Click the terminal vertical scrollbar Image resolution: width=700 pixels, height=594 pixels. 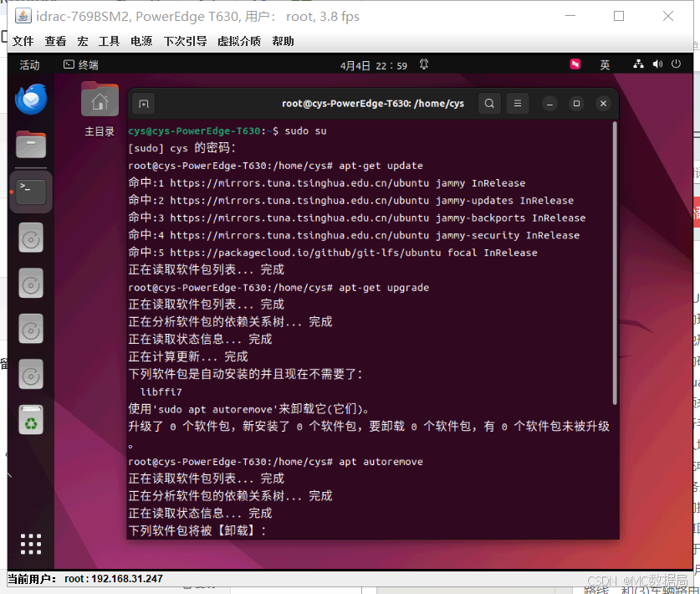[615, 263]
